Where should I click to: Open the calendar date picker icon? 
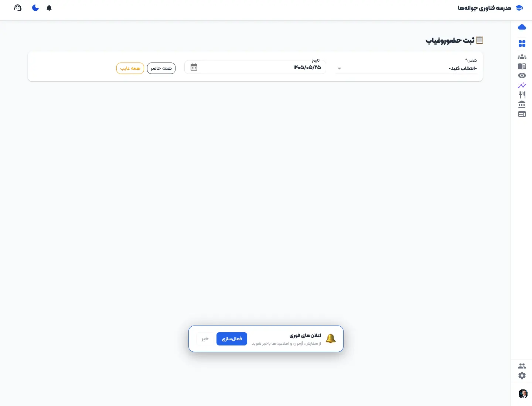coord(194,67)
